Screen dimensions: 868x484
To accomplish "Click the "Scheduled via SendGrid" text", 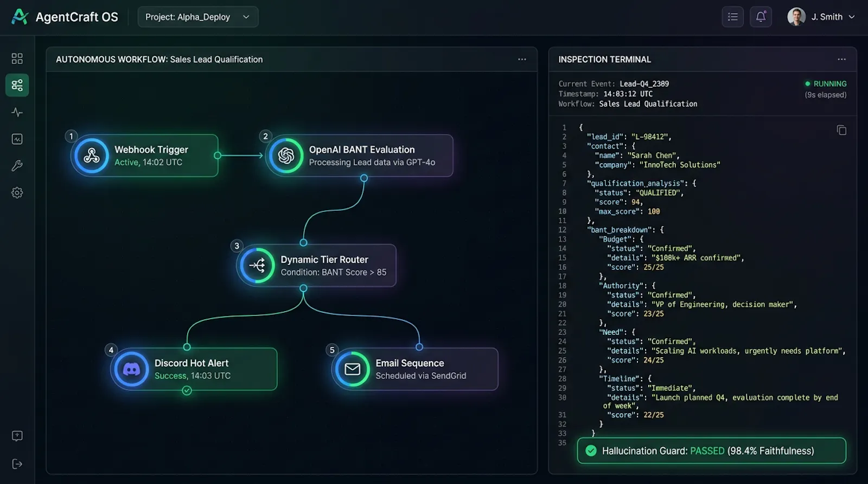I will (421, 376).
